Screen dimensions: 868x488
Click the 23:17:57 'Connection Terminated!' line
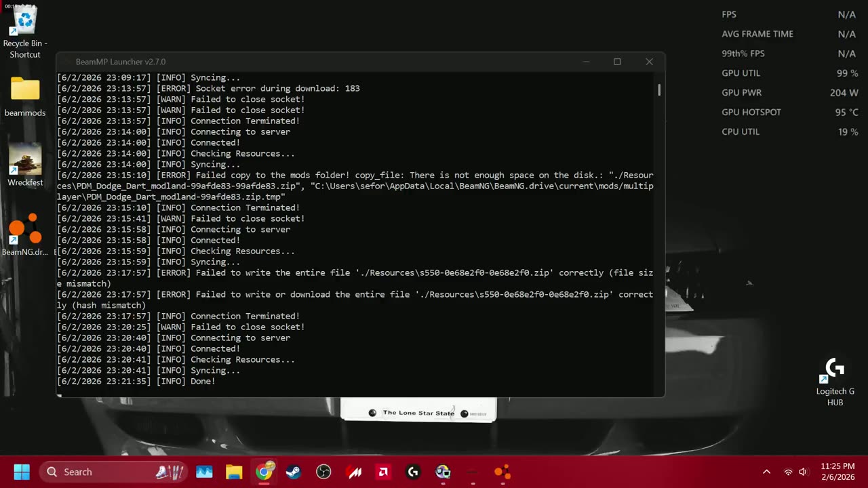point(178,316)
